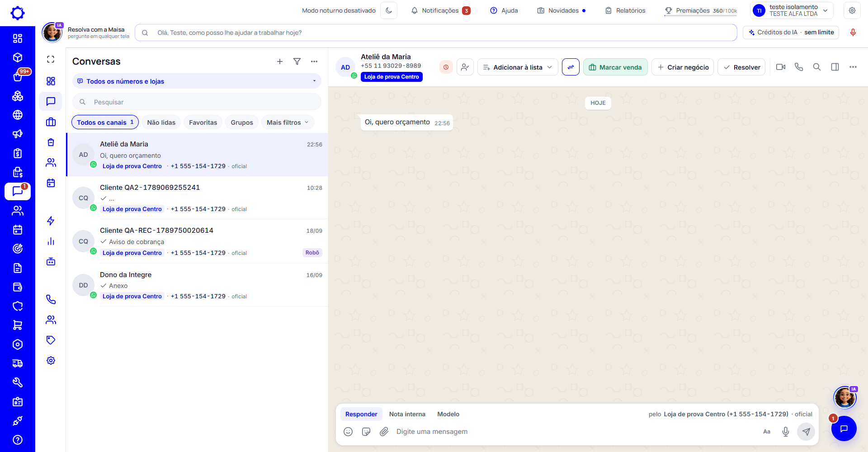
Task: Open Relatórios reports
Action: click(625, 10)
